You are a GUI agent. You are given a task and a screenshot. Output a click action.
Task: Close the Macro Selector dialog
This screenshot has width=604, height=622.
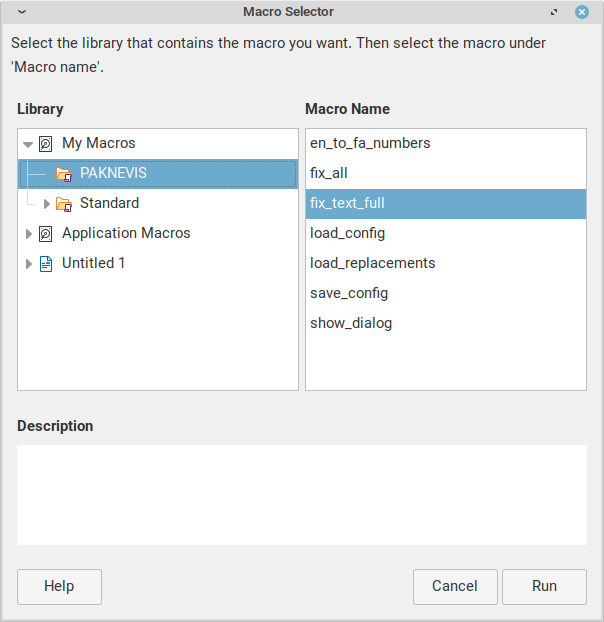pyautogui.click(x=582, y=12)
